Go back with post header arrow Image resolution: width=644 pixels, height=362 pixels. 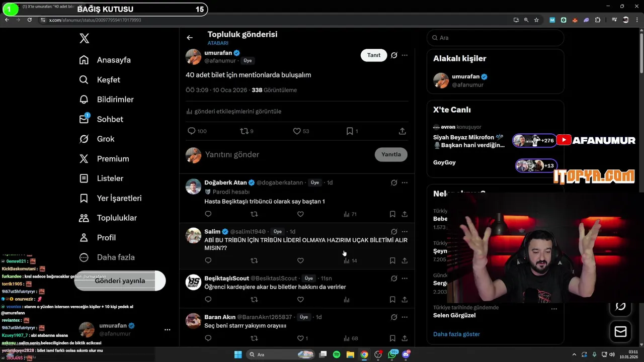pyautogui.click(x=190, y=38)
